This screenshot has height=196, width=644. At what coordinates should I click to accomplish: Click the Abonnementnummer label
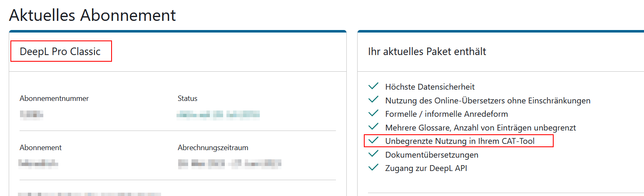[x=54, y=98]
